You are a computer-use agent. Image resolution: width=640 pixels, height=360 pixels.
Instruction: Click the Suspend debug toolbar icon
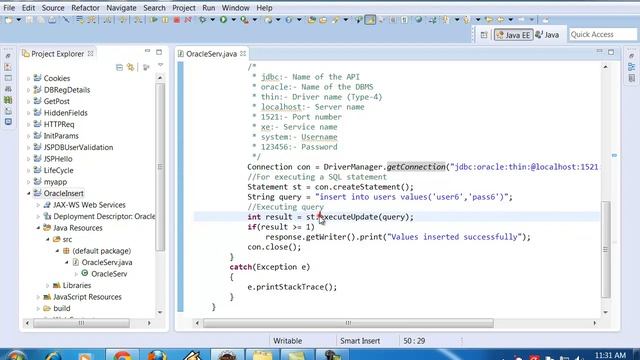(x=165, y=20)
